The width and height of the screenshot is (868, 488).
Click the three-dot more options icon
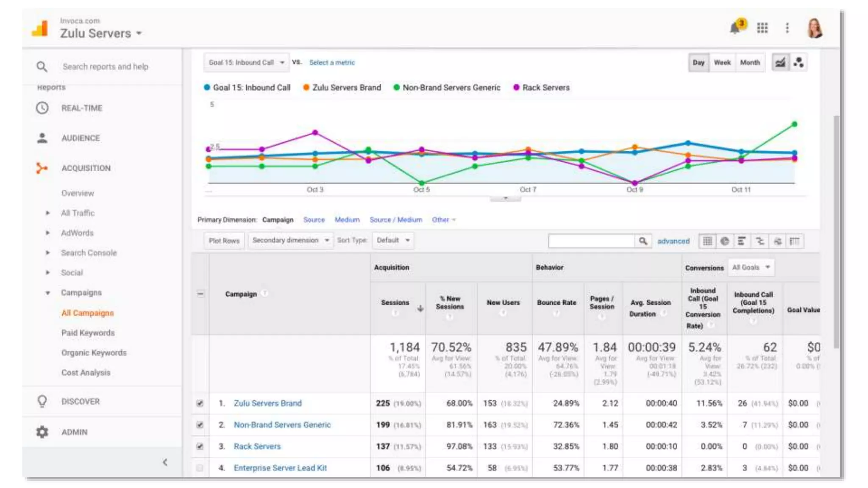(787, 28)
